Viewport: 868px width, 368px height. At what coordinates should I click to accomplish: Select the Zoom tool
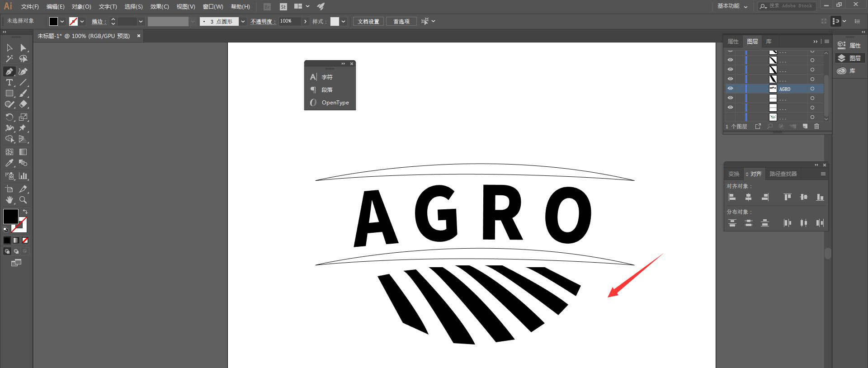pyautogui.click(x=23, y=200)
